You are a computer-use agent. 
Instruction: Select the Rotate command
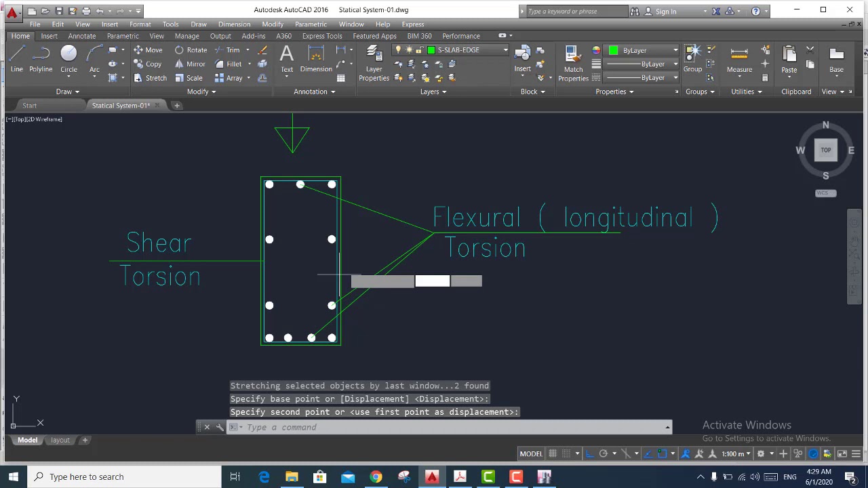pyautogui.click(x=191, y=50)
